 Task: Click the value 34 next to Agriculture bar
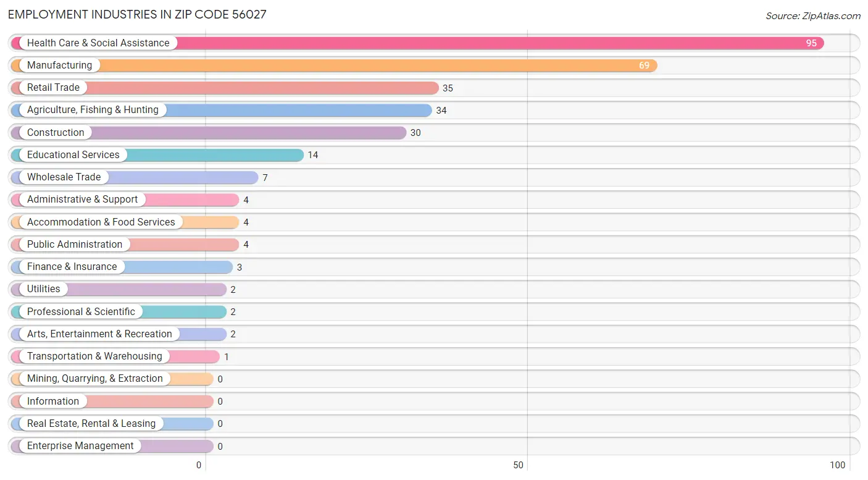tap(441, 111)
